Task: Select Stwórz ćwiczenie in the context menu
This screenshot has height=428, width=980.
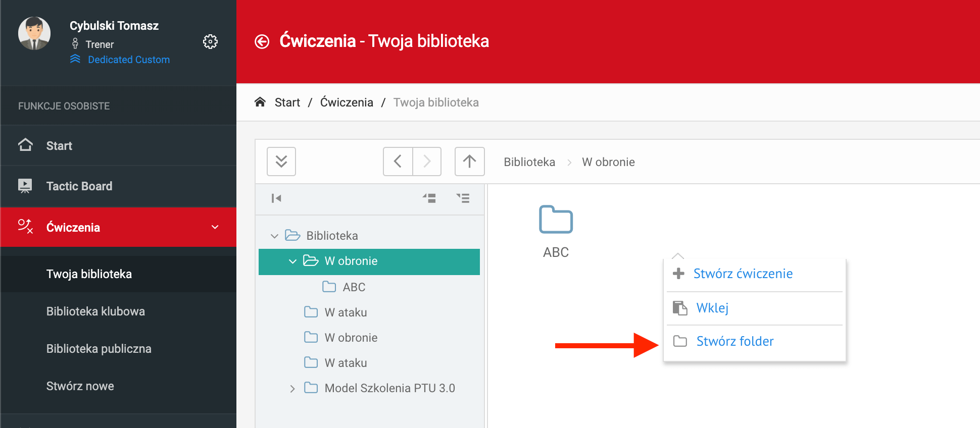Action: click(743, 274)
